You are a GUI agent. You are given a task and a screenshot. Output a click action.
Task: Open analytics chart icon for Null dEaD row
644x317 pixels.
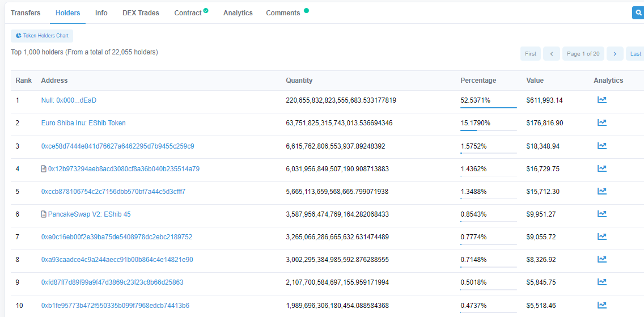(x=601, y=100)
